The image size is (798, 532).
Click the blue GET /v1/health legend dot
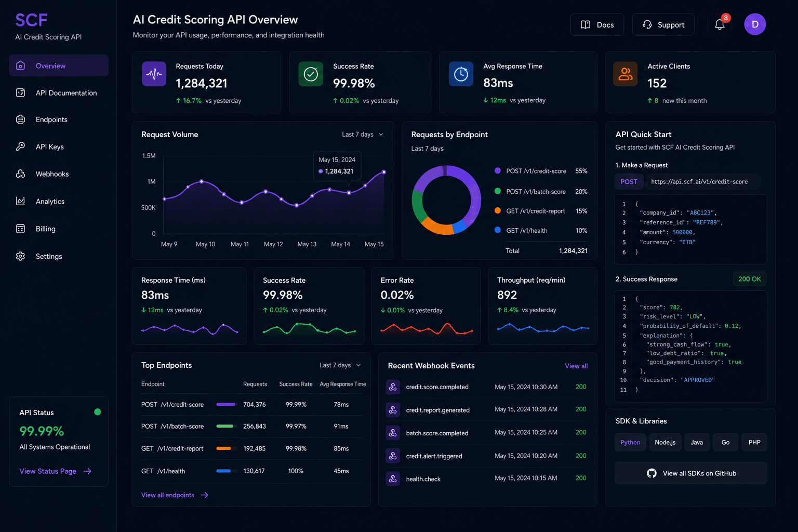497,230
